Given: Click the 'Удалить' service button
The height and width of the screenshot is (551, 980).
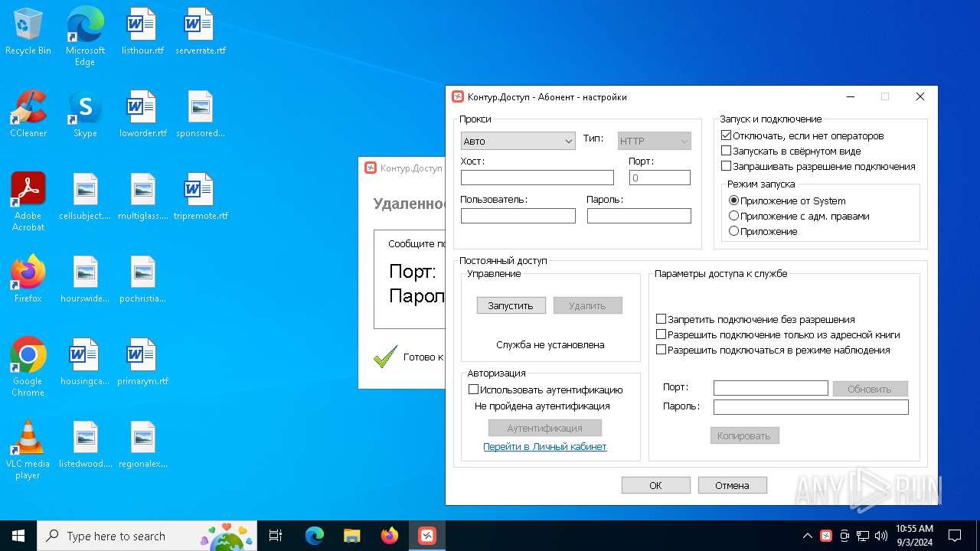Looking at the screenshot, I should pos(587,305).
